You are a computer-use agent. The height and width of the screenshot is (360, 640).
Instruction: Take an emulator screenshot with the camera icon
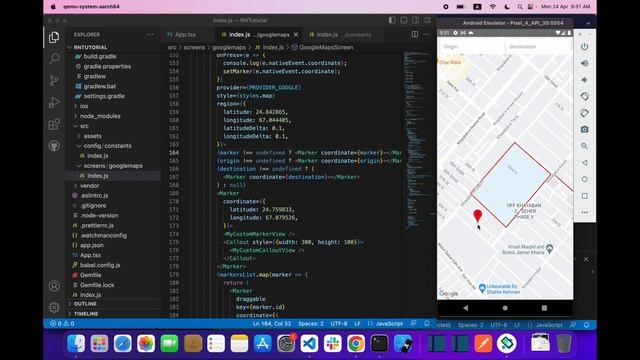tap(584, 129)
